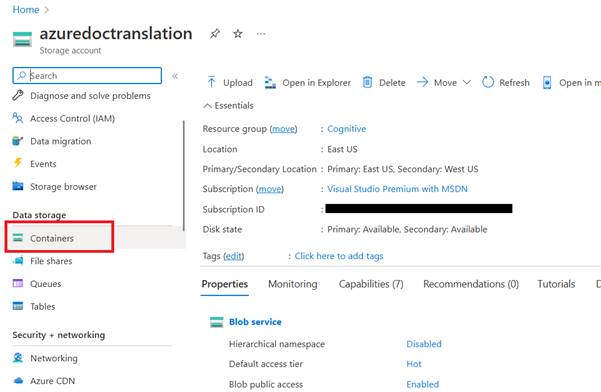Open Storage browser menu item
This screenshot has height=392, width=601.
tap(63, 187)
